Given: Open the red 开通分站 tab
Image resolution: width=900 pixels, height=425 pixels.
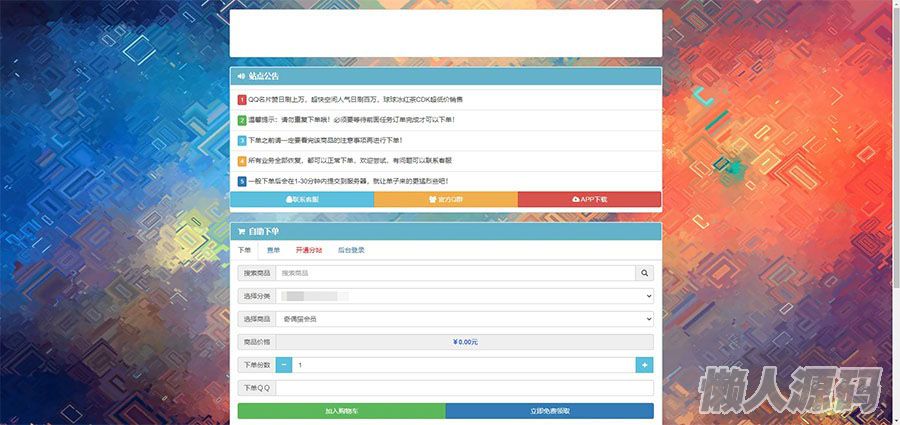Looking at the screenshot, I should [x=309, y=250].
